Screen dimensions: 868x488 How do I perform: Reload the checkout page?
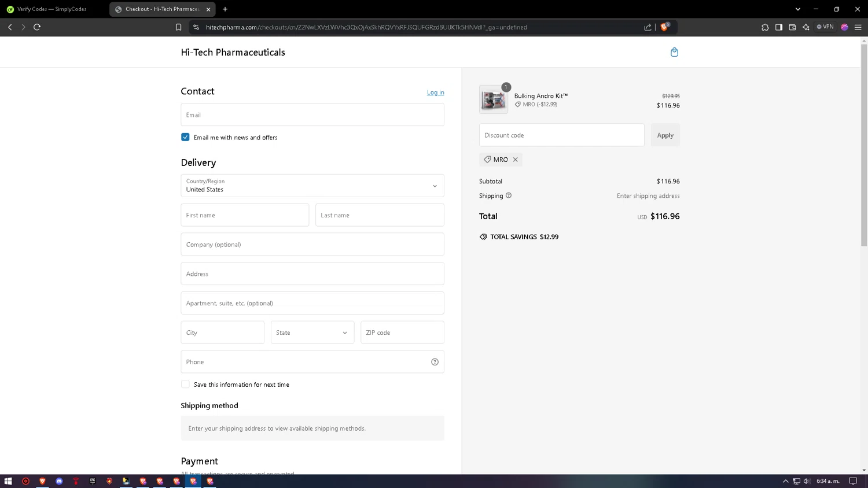point(37,27)
